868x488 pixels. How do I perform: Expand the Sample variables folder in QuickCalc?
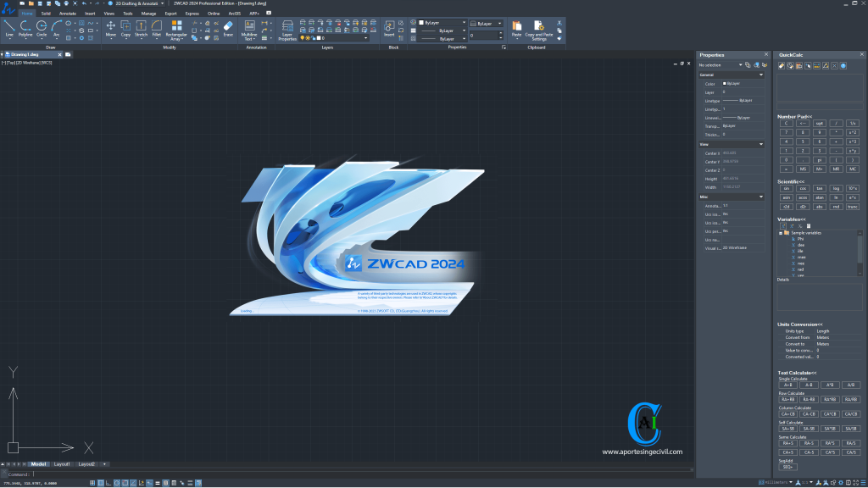781,233
